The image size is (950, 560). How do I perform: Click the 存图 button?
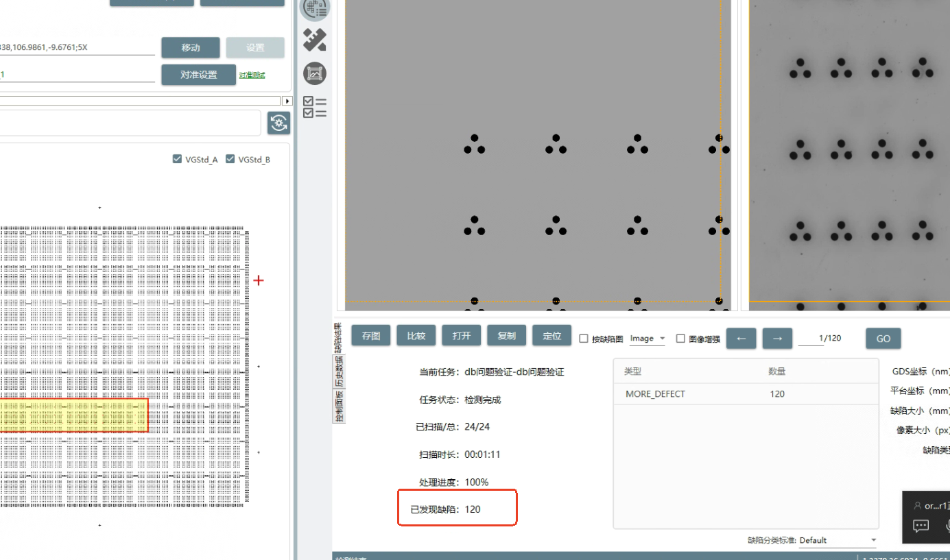[371, 336]
